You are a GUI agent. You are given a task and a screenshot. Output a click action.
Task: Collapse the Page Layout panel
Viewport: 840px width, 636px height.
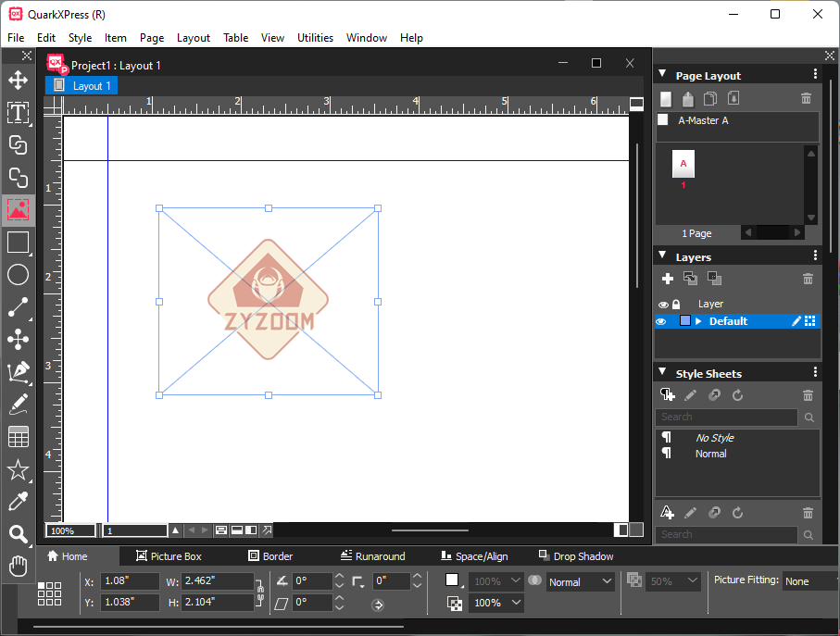pos(663,73)
